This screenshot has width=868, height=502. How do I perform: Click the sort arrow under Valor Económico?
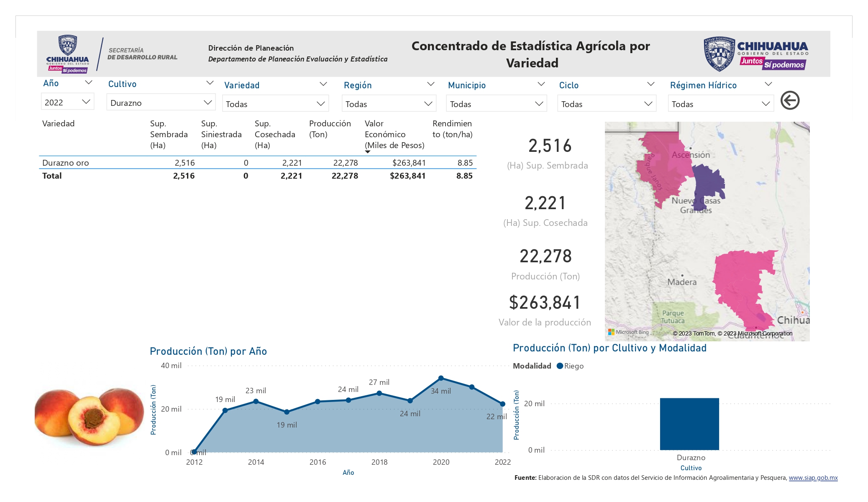tap(368, 152)
